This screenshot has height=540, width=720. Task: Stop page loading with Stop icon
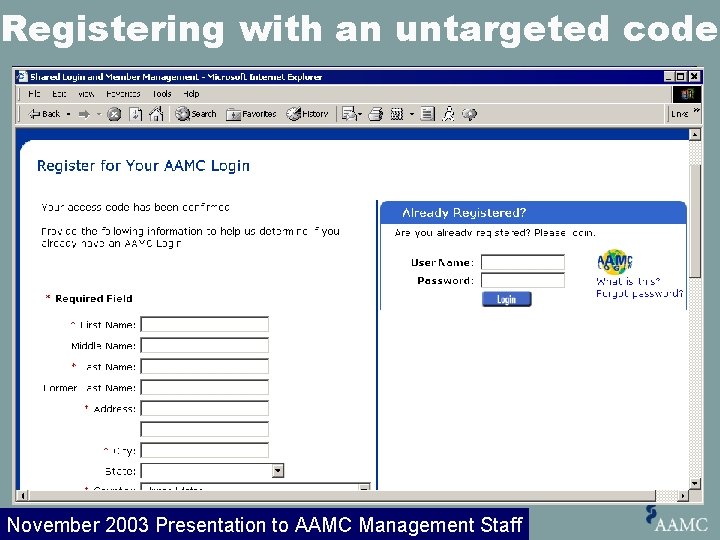pyautogui.click(x=114, y=114)
